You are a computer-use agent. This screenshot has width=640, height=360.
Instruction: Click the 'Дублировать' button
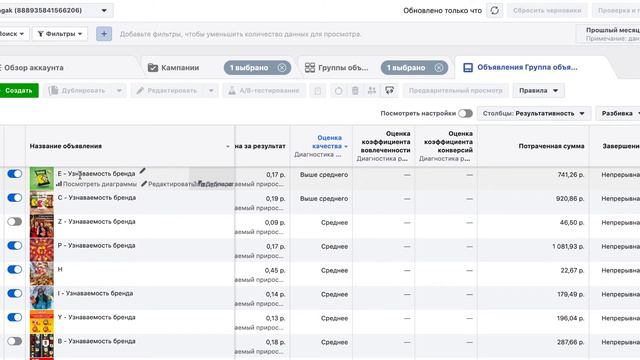[78, 91]
